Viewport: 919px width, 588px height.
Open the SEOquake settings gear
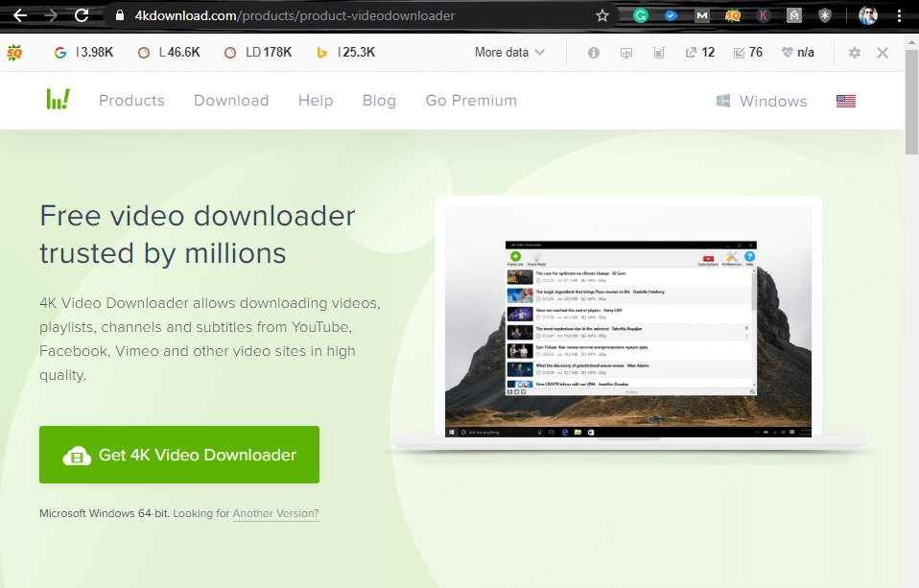coord(854,54)
